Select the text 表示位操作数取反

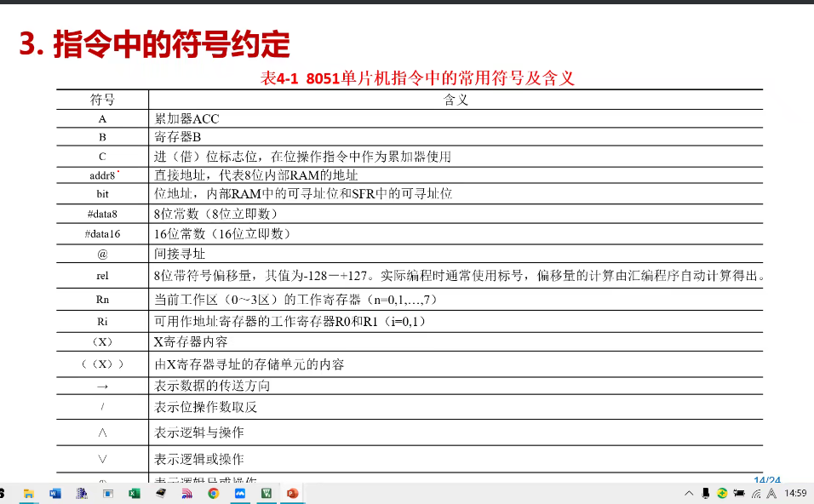(x=205, y=407)
